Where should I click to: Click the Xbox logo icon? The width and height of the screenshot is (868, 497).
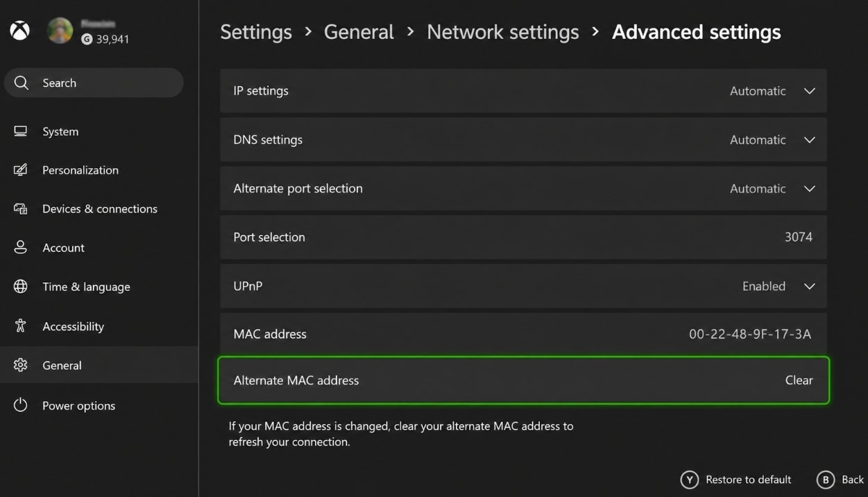pyautogui.click(x=19, y=31)
